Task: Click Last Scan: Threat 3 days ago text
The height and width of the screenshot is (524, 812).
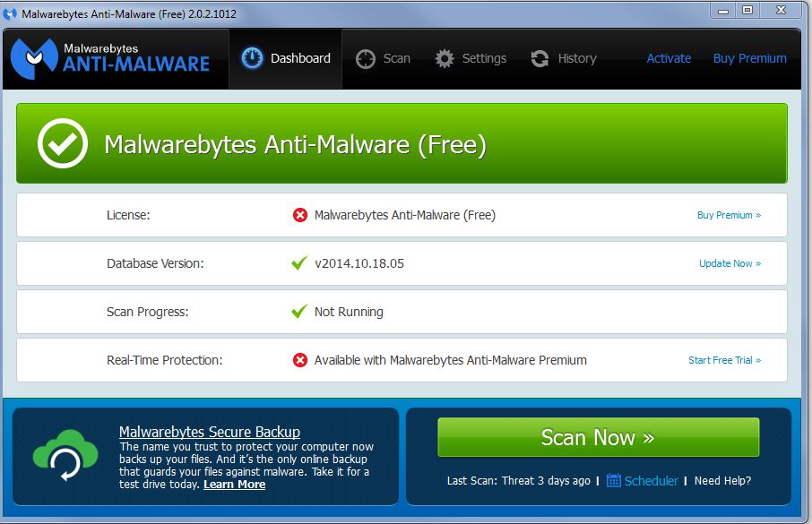Action: click(x=518, y=480)
